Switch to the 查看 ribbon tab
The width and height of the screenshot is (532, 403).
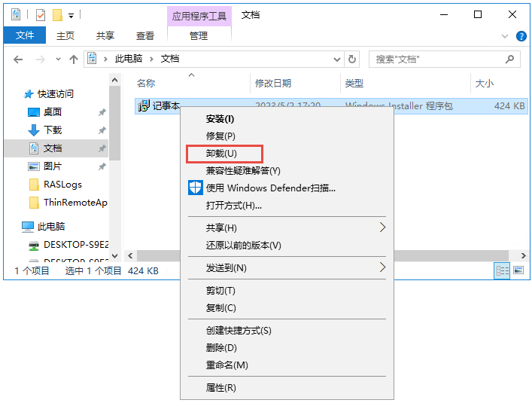point(145,35)
